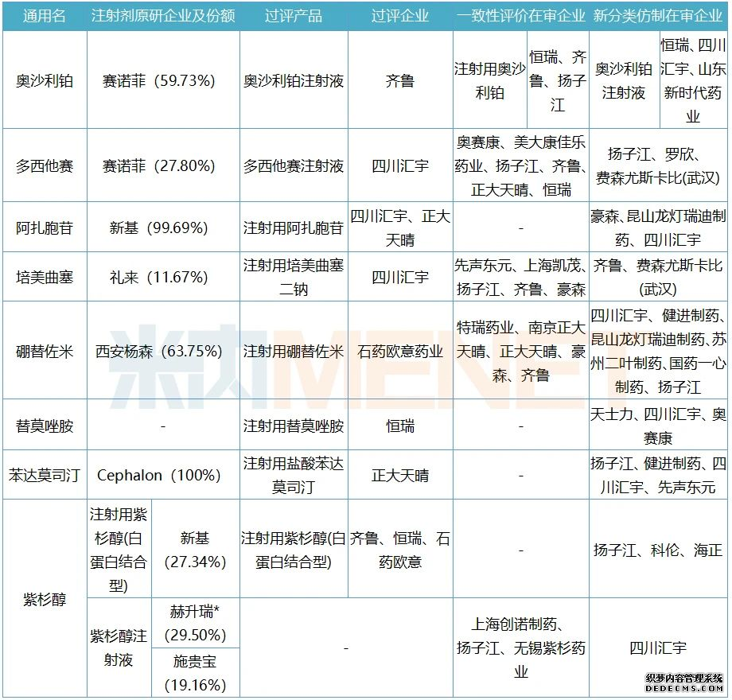
Task: Click the 通用名 column header
Action: (45, 15)
